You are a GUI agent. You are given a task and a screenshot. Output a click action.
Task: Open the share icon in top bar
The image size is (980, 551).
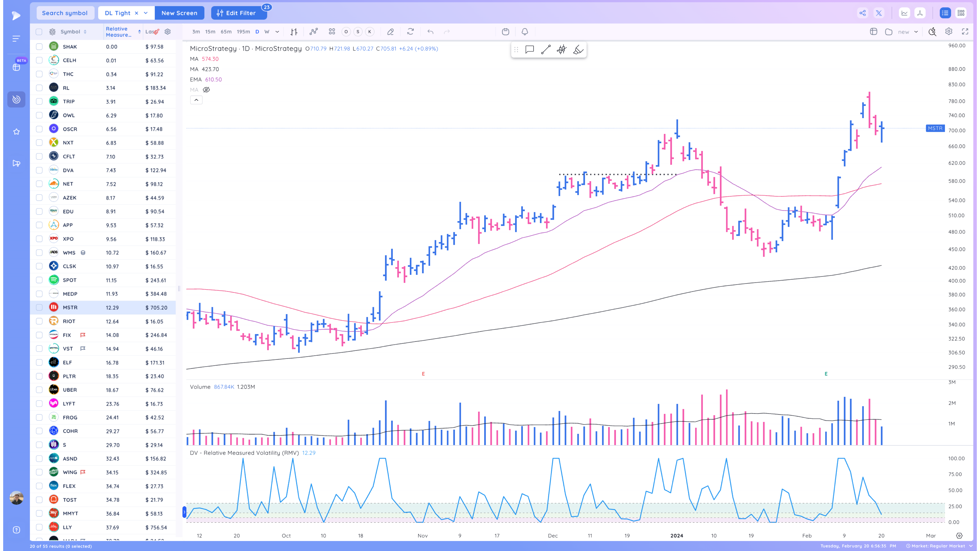[863, 13]
